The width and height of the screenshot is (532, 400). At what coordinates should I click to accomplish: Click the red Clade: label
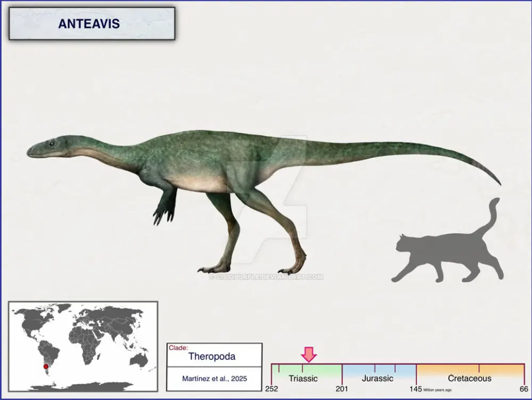179,348
